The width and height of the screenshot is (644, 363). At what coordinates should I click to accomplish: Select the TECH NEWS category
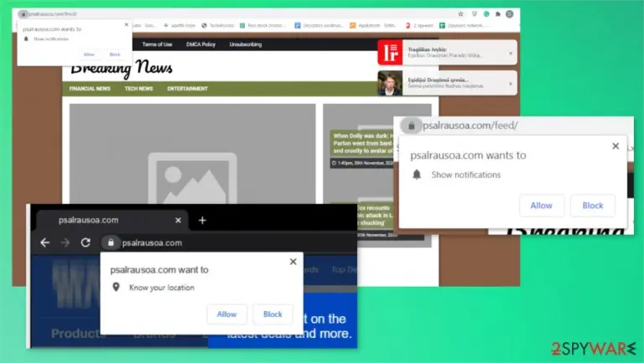click(x=139, y=89)
